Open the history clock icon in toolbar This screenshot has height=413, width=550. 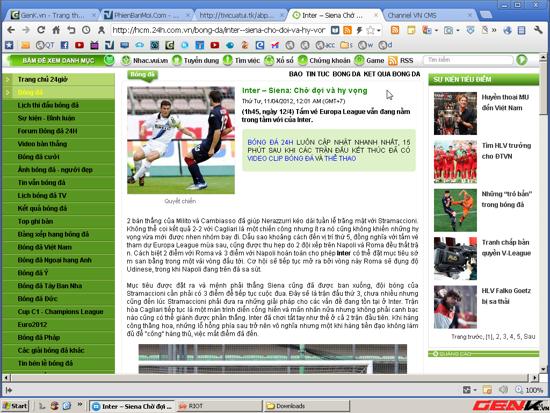coord(86,30)
